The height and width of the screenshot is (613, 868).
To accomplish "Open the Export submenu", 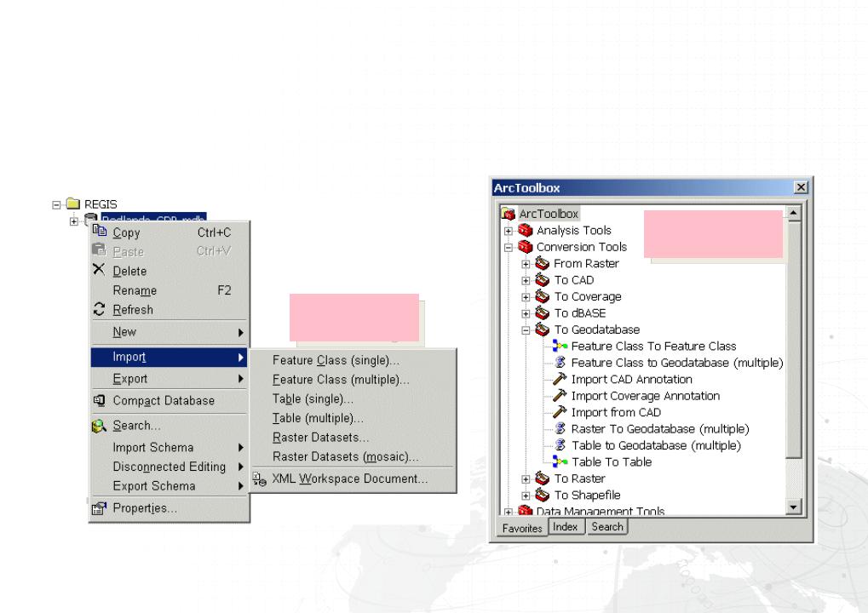I will click(169, 378).
